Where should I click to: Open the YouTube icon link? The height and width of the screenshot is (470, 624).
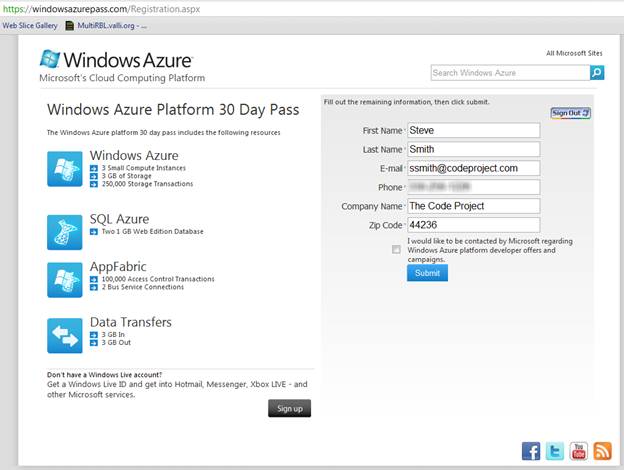pos(579,451)
